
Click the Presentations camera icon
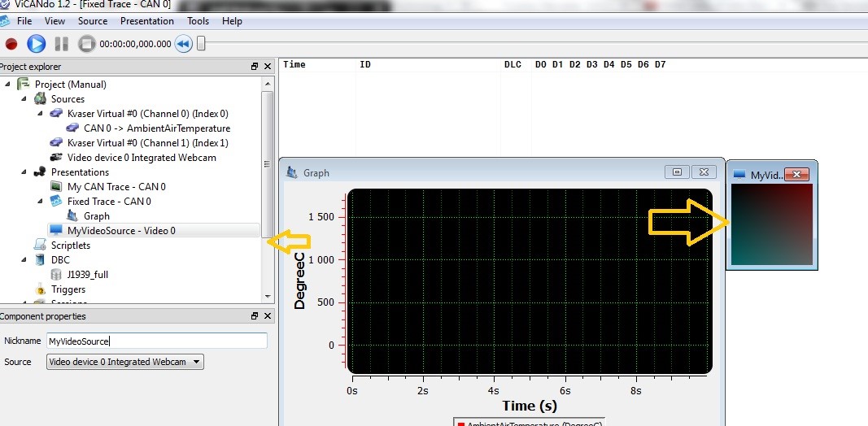pyautogui.click(x=39, y=172)
